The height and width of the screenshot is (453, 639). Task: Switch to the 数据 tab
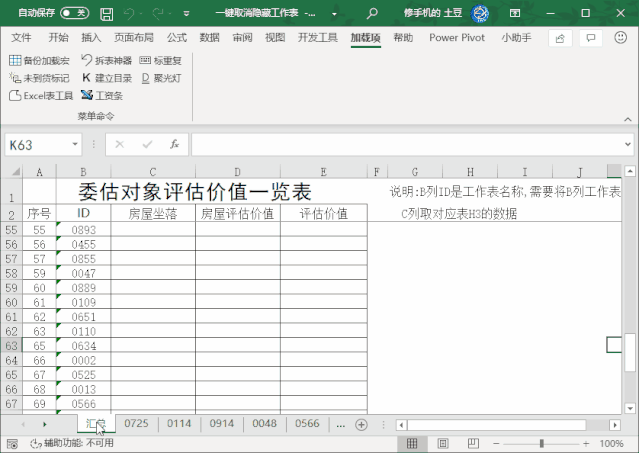[209, 38]
